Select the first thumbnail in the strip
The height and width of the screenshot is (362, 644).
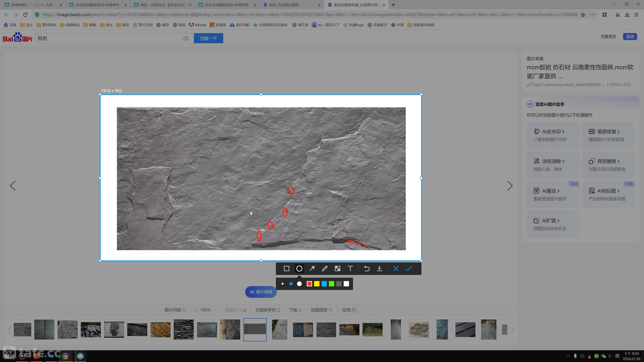tap(22, 330)
